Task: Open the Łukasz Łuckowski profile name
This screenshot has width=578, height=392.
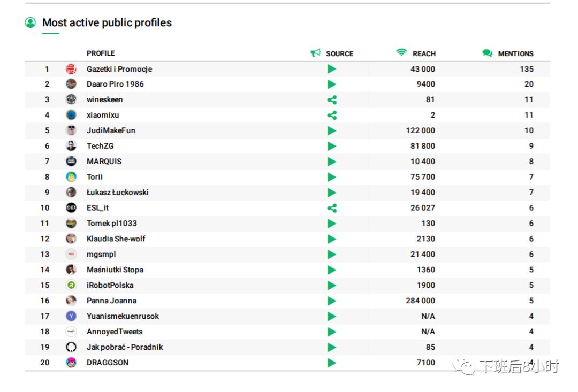Action: click(118, 193)
